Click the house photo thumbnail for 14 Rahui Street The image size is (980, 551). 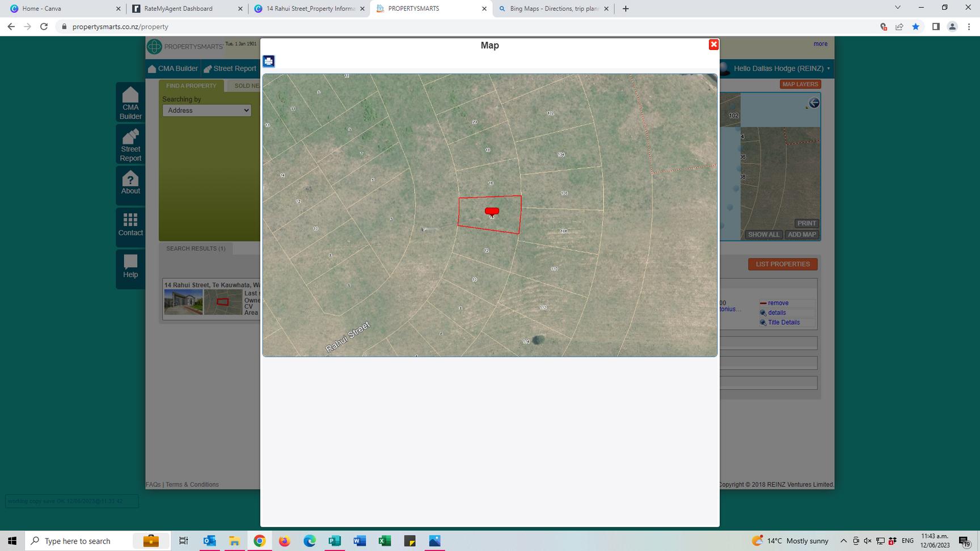click(x=183, y=302)
